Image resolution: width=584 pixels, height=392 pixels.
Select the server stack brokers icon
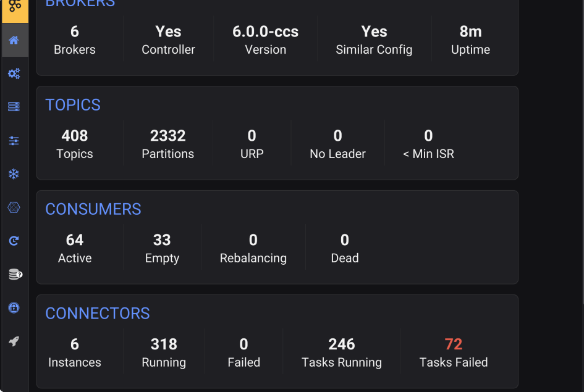click(x=14, y=107)
